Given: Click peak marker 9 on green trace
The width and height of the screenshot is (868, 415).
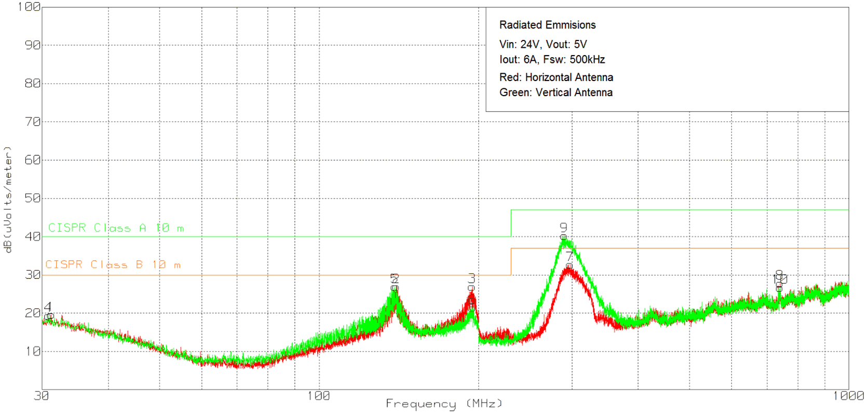Looking at the screenshot, I should tap(563, 227).
